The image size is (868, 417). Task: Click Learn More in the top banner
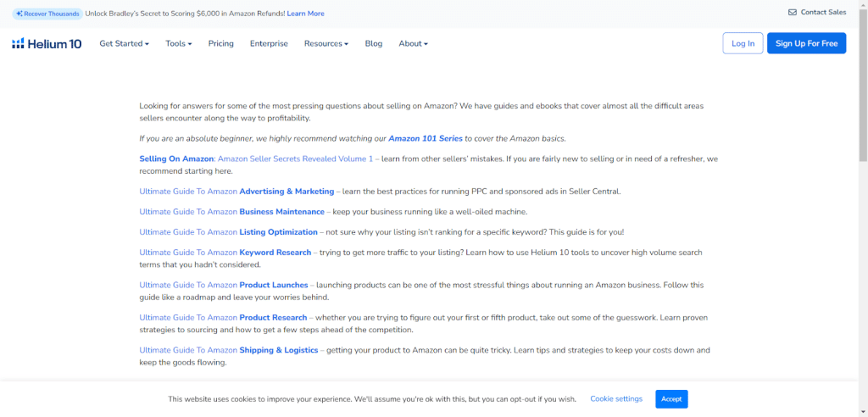click(305, 14)
